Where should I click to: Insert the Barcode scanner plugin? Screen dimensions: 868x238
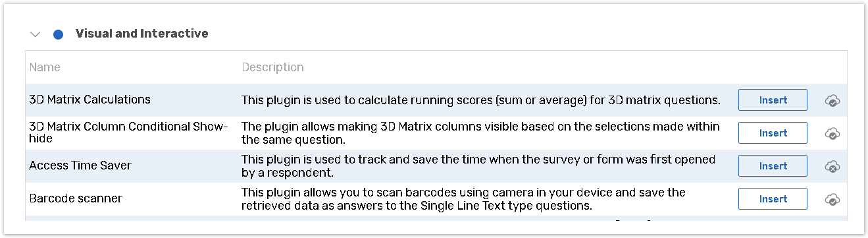pos(773,199)
